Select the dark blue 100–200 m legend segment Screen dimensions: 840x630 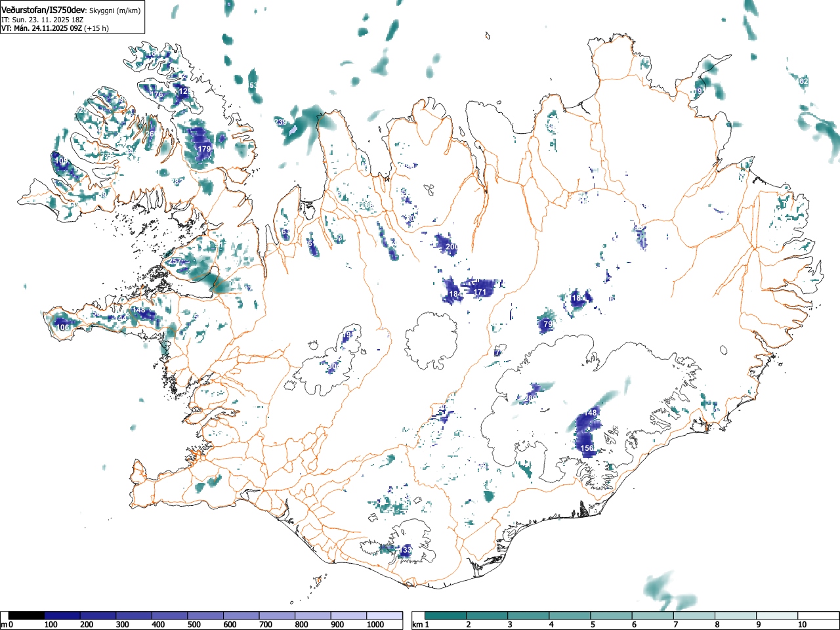pyautogui.click(x=62, y=616)
